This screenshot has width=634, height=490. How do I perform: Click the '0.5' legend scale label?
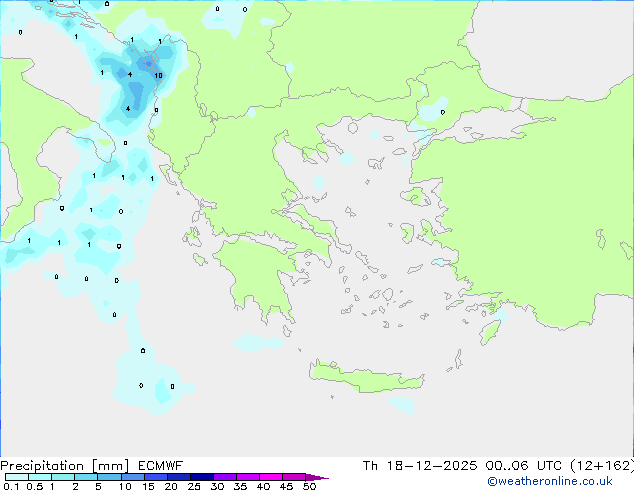(x=35, y=486)
